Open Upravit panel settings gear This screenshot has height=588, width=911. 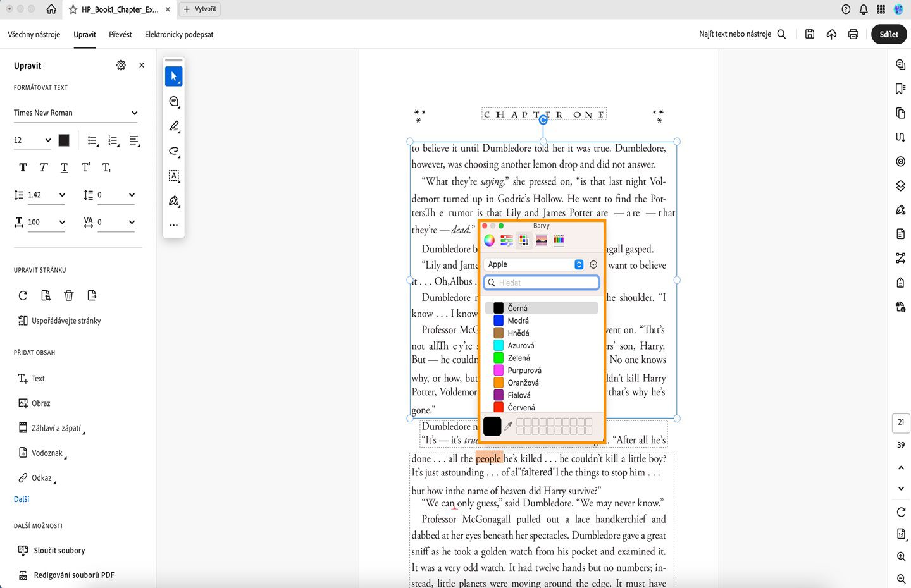tap(121, 65)
